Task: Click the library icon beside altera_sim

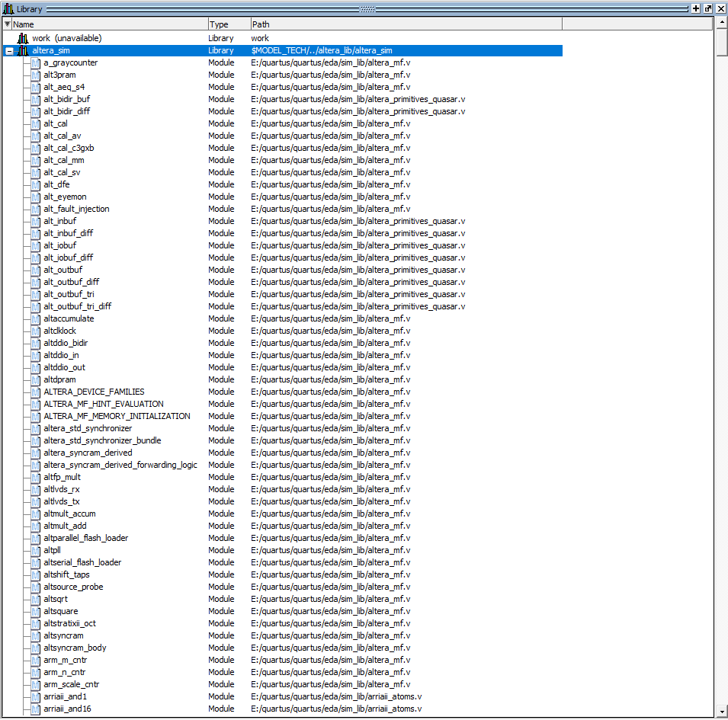Action: tap(23, 50)
